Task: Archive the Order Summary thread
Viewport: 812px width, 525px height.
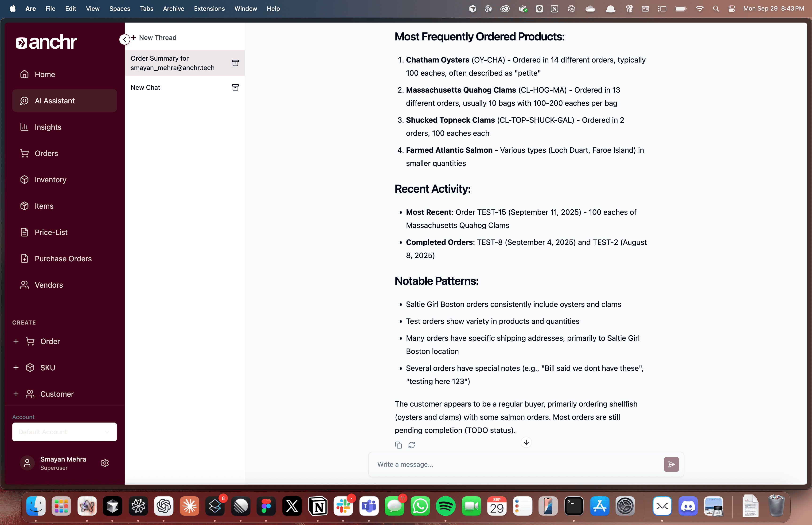Action: pyautogui.click(x=235, y=63)
